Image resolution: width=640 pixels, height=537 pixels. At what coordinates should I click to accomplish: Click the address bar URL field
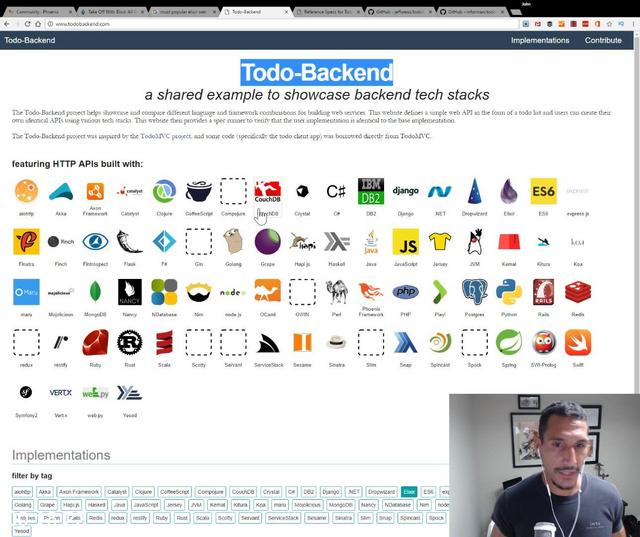(282, 24)
